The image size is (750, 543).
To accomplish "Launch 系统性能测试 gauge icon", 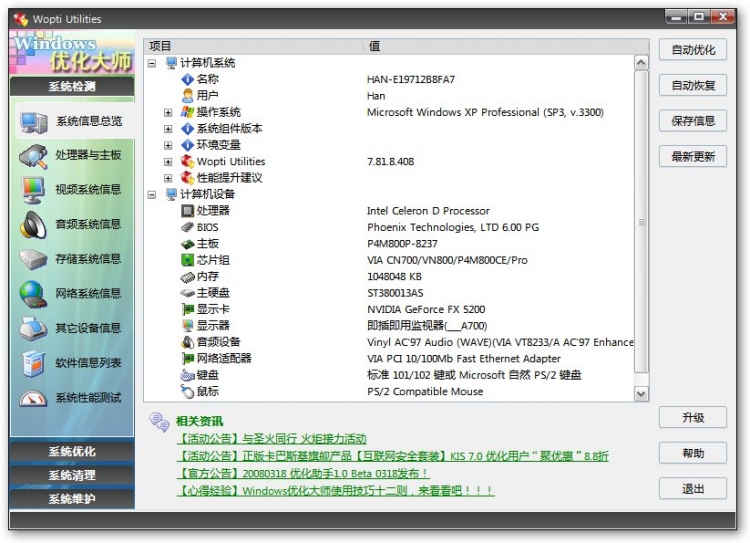I will (x=33, y=398).
